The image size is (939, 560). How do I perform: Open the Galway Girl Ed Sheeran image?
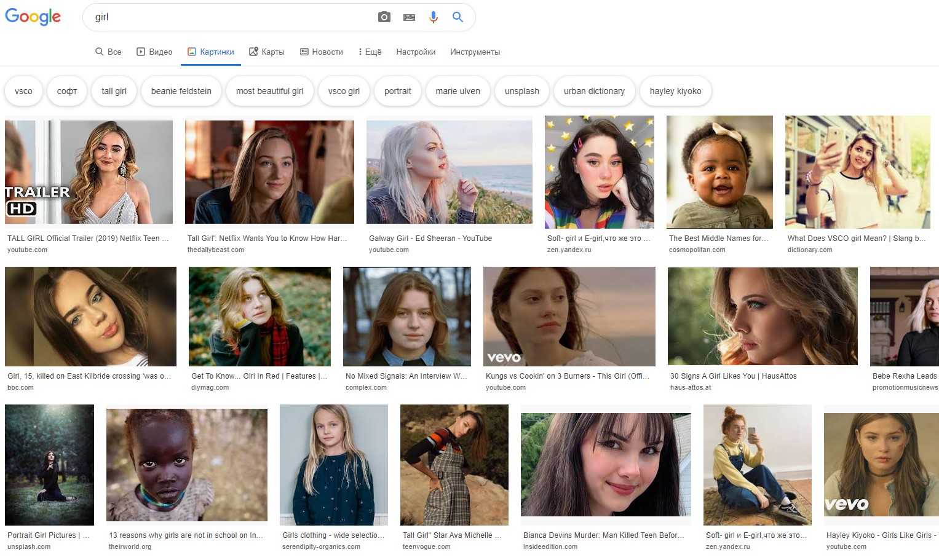450,172
